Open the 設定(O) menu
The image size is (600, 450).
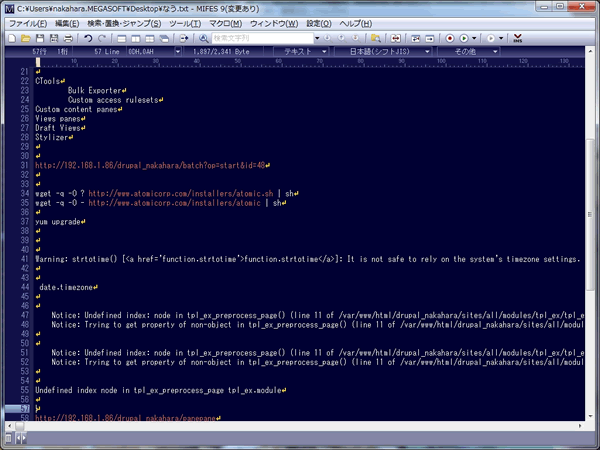tap(318, 22)
